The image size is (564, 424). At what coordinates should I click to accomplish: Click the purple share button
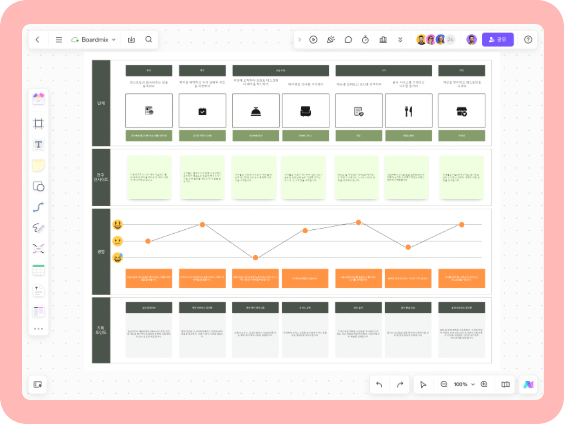498,40
